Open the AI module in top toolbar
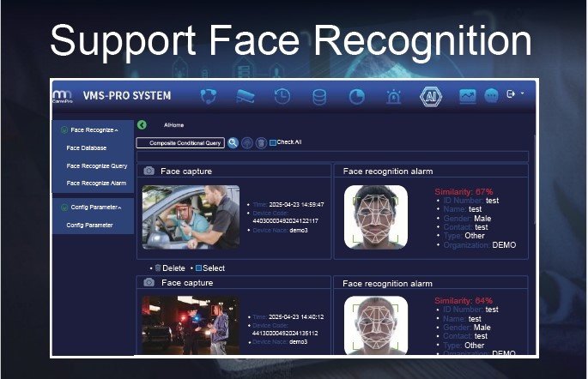 [x=431, y=96]
